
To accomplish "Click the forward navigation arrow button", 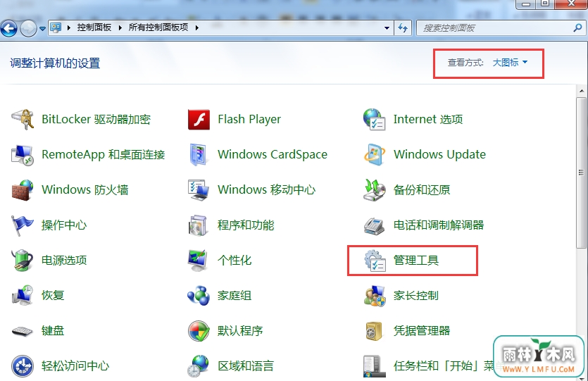I will [x=28, y=28].
